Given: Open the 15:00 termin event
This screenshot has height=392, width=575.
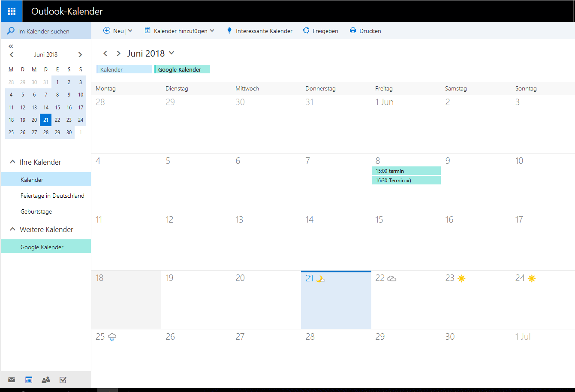Looking at the screenshot, I should [x=406, y=171].
